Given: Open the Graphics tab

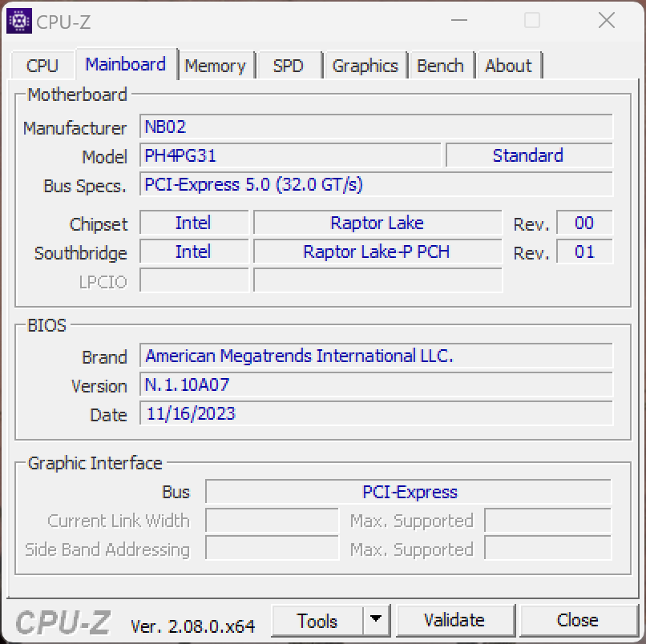Looking at the screenshot, I should pos(365,66).
